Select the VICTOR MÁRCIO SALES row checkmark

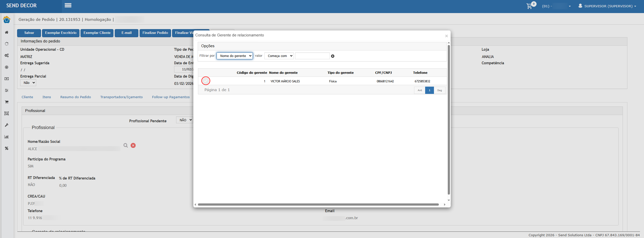[206, 81]
